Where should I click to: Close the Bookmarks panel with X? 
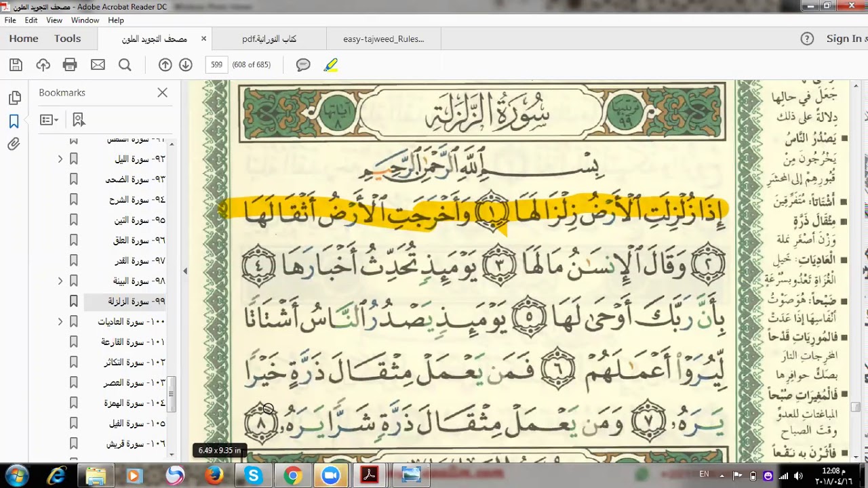(162, 93)
